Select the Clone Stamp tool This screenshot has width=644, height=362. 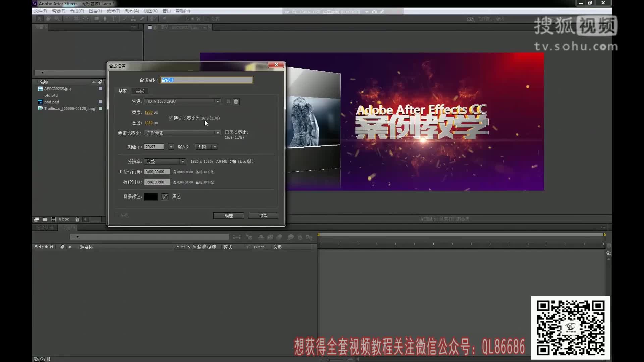tap(133, 19)
